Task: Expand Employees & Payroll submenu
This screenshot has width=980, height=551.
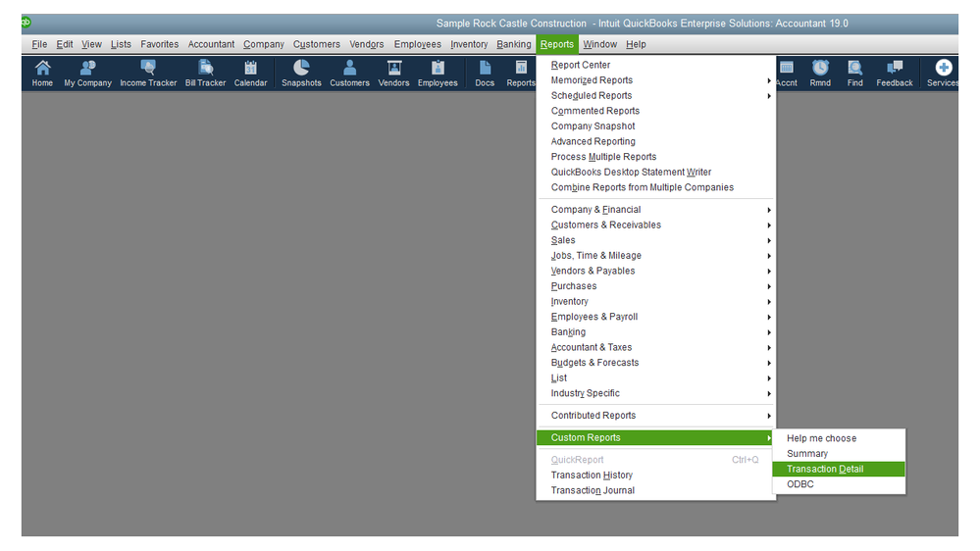Action: pos(656,317)
